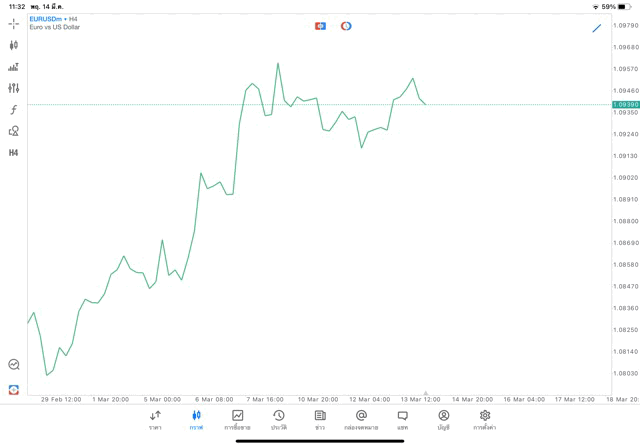Viewport: 640px width, 447px height.
Task: Switch to the ราคา quotes tab
Action: coord(155,420)
